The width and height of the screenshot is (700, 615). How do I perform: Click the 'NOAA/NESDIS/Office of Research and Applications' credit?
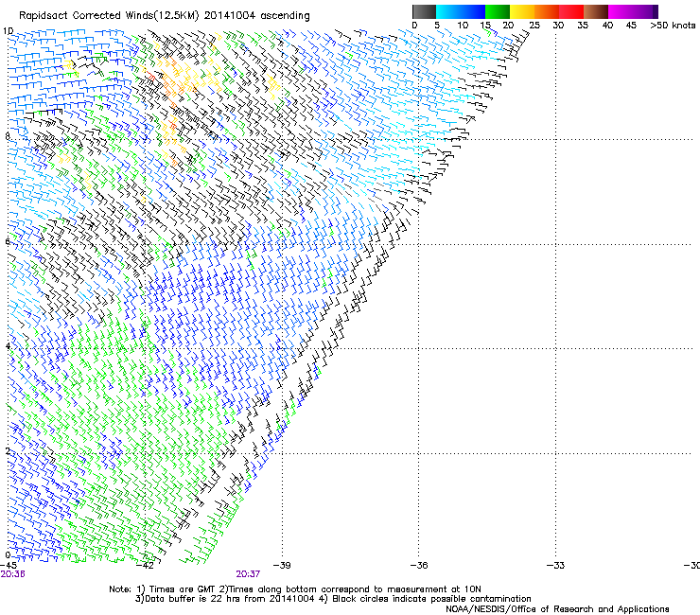tap(557, 609)
